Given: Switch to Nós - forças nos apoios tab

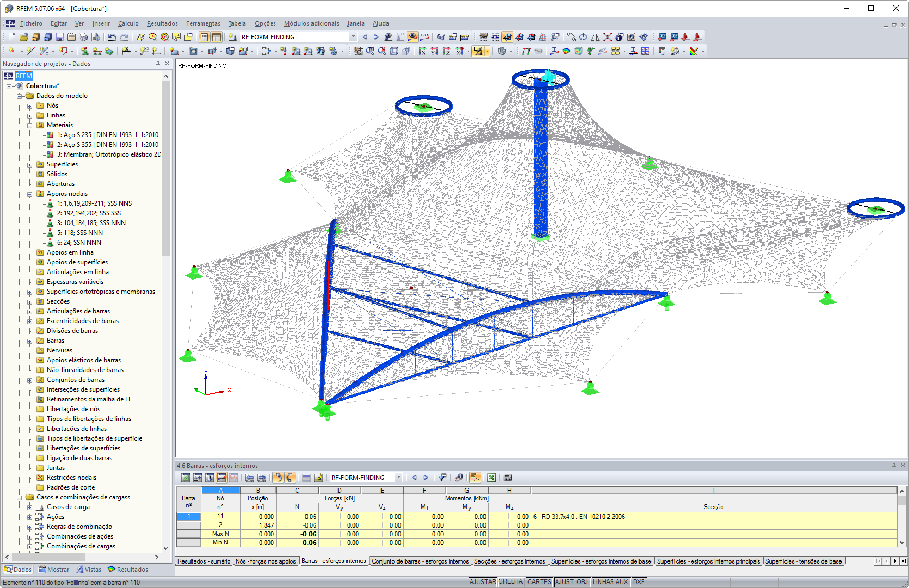Looking at the screenshot, I should 266,561.
